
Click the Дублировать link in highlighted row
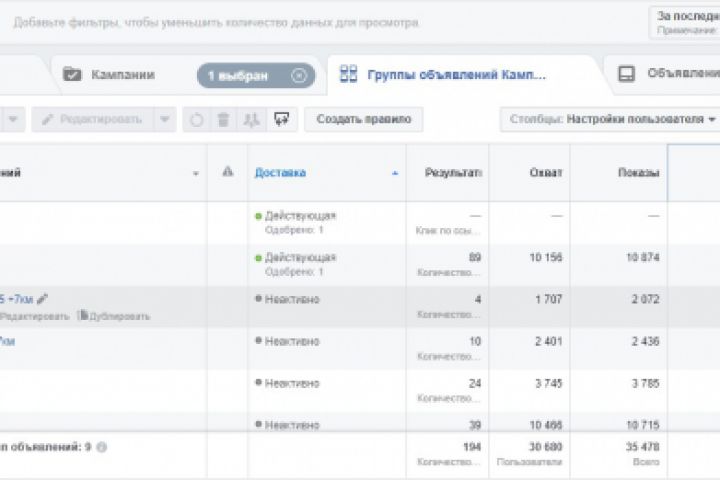(118, 316)
